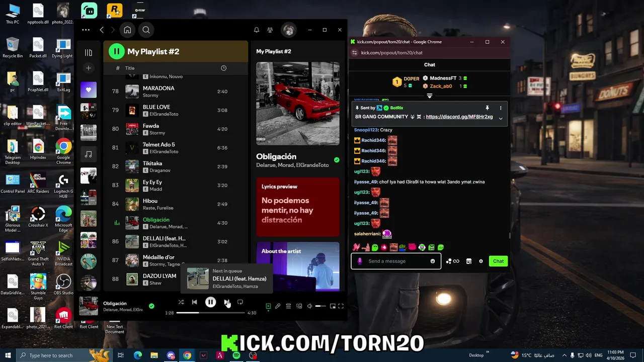The width and height of the screenshot is (644, 362).
Task: Open Spotify profile avatar
Action: tap(289, 30)
